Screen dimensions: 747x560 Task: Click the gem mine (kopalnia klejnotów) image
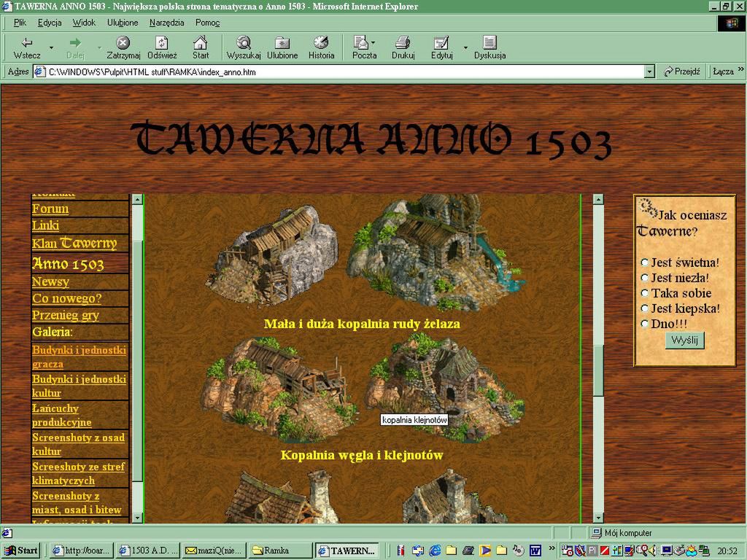pyautogui.click(x=446, y=386)
